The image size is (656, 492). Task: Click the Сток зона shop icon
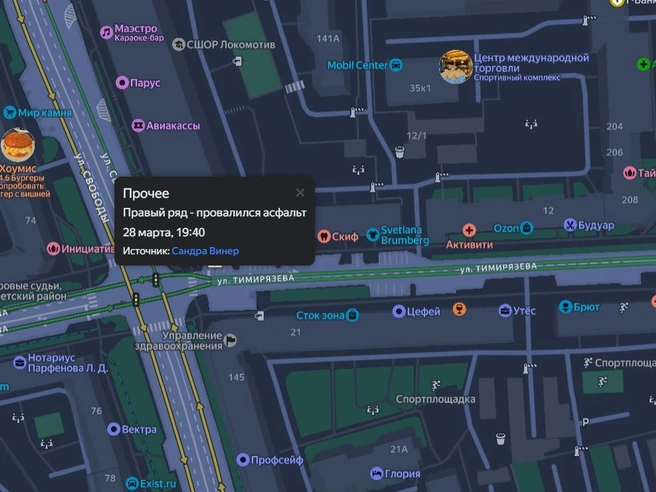coord(353,315)
